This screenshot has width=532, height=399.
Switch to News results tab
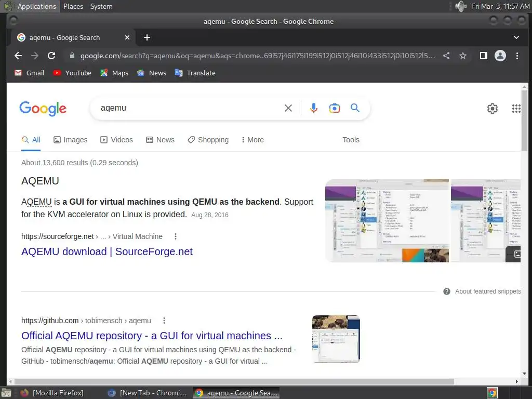point(160,140)
